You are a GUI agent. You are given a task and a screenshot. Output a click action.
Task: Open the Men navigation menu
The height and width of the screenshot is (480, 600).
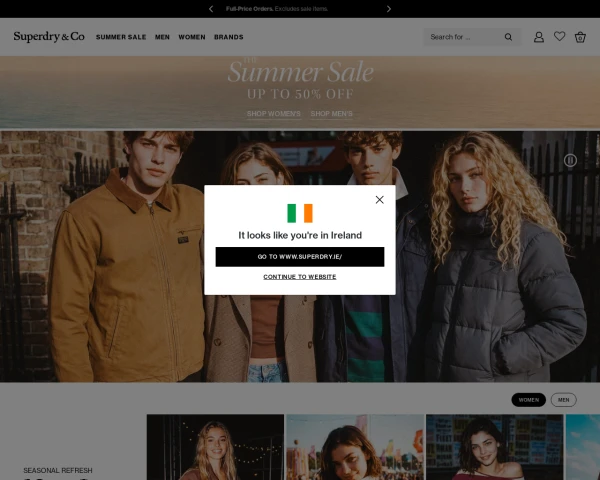click(162, 37)
